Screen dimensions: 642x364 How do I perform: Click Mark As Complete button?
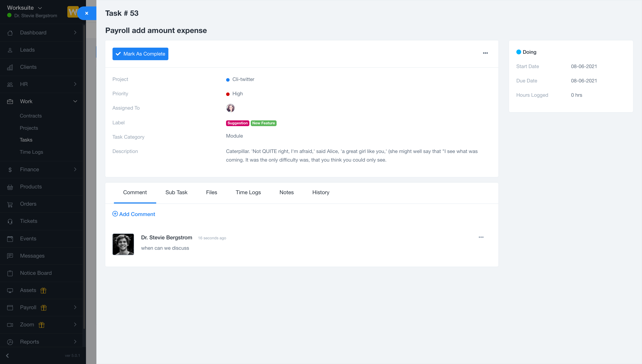point(140,54)
